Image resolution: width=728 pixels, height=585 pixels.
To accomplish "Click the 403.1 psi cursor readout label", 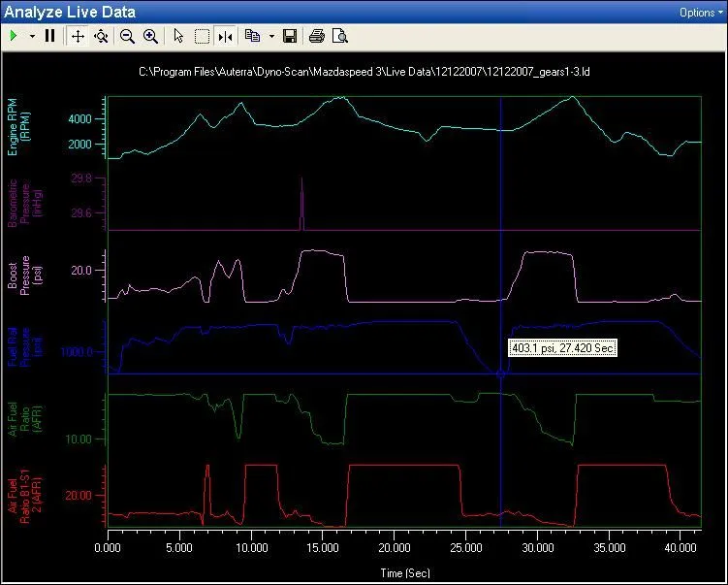I will pyautogui.click(x=562, y=347).
